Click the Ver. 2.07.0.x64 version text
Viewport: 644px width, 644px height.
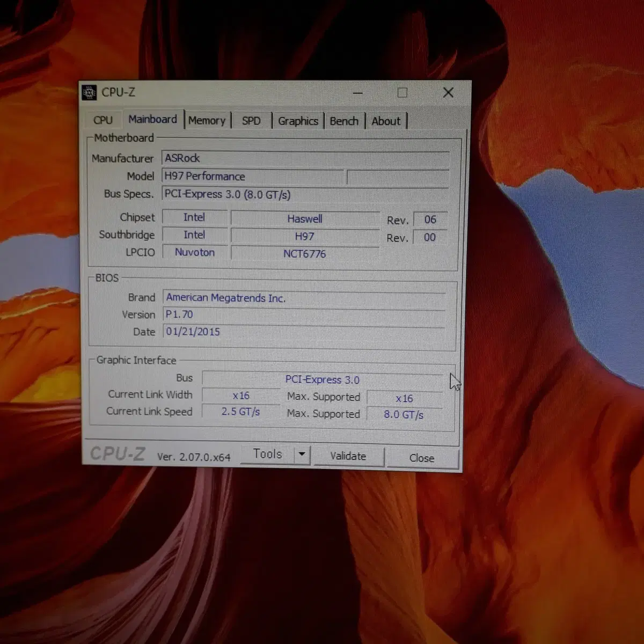(x=194, y=457)
